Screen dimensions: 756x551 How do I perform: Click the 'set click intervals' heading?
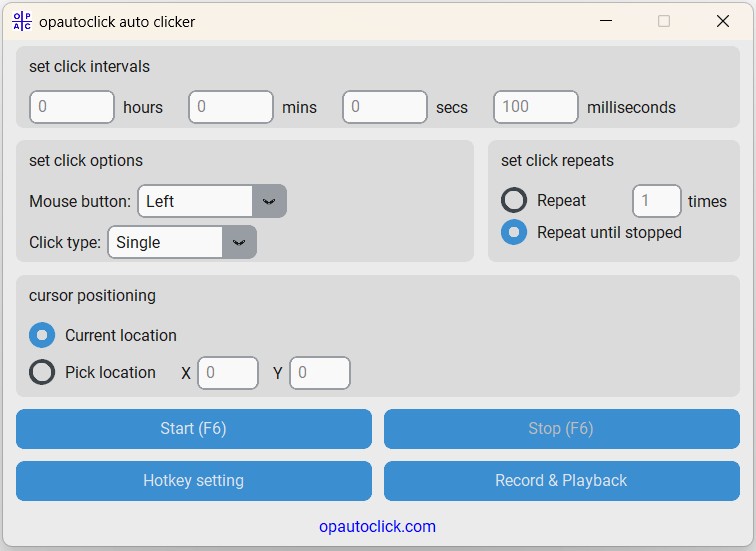click(89, 67)
